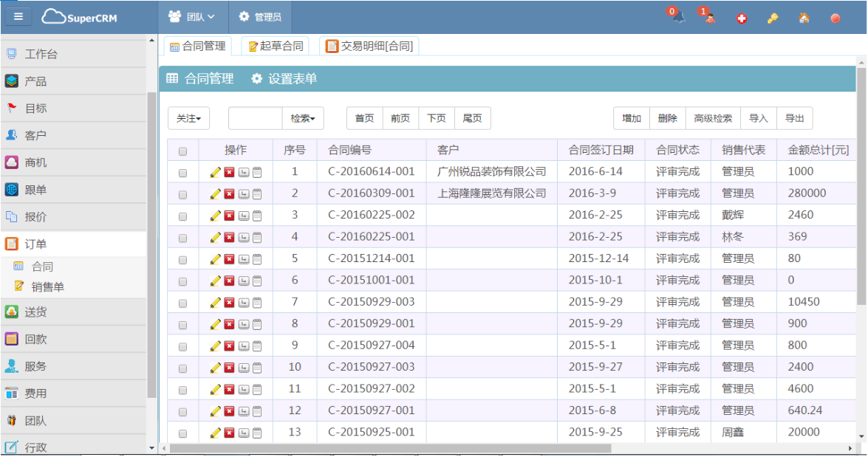This screenshot has width=868, height=457.
Task: Switch to the 合同管理 tab
Action: [198, 47]
